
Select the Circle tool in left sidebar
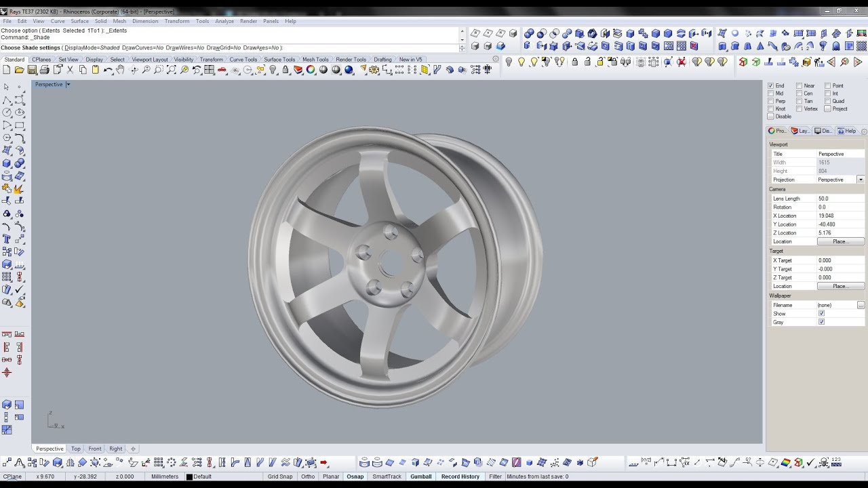click(x=7, y=113)
